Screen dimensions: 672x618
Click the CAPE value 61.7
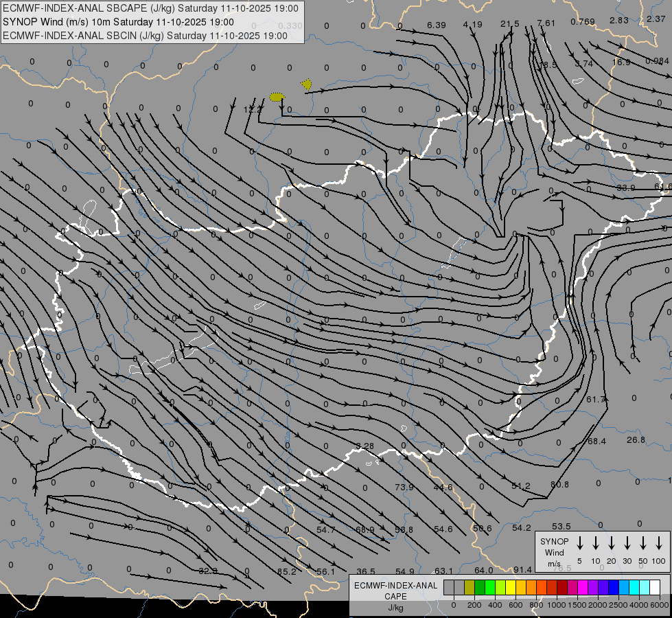click(x=596, y=399)
